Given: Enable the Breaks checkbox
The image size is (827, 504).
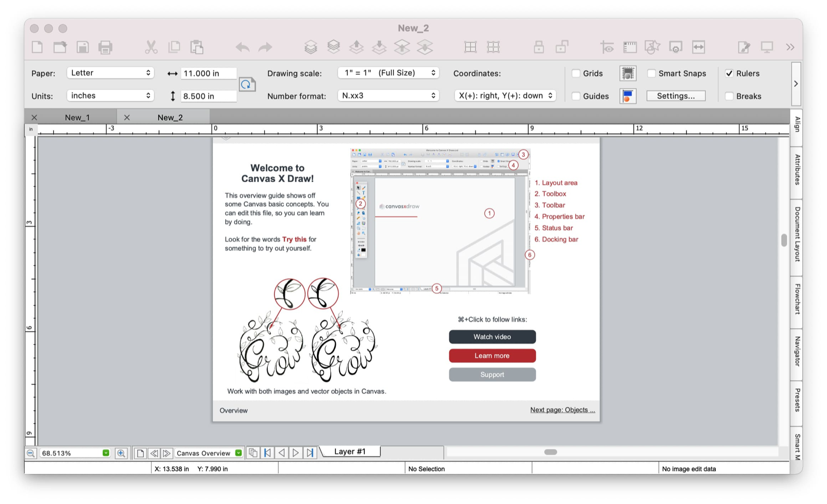Looking at the screenshot, I should point(729,96).
